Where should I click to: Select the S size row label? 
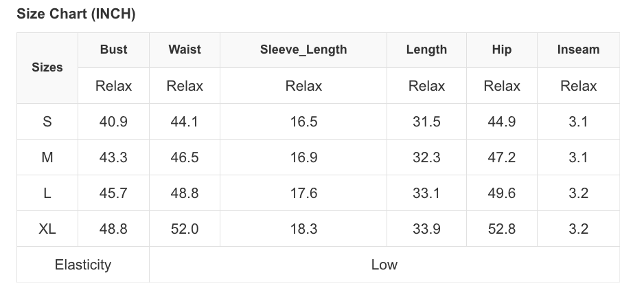click(47, 122)
